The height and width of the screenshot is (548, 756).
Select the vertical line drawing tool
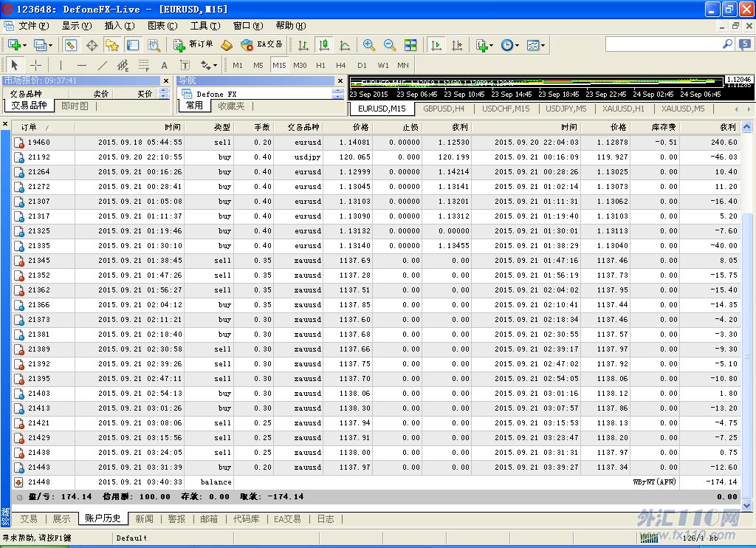(x=61, y=65)
